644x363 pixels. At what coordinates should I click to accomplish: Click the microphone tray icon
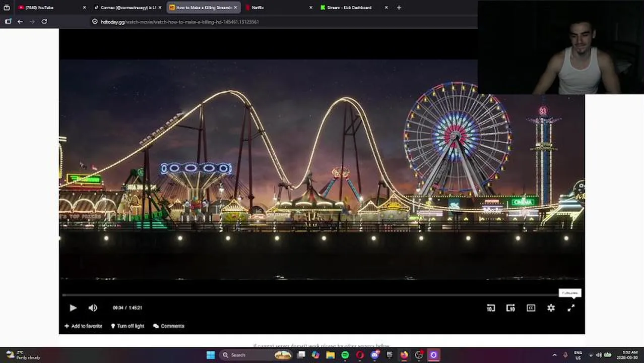coord(565,355)
